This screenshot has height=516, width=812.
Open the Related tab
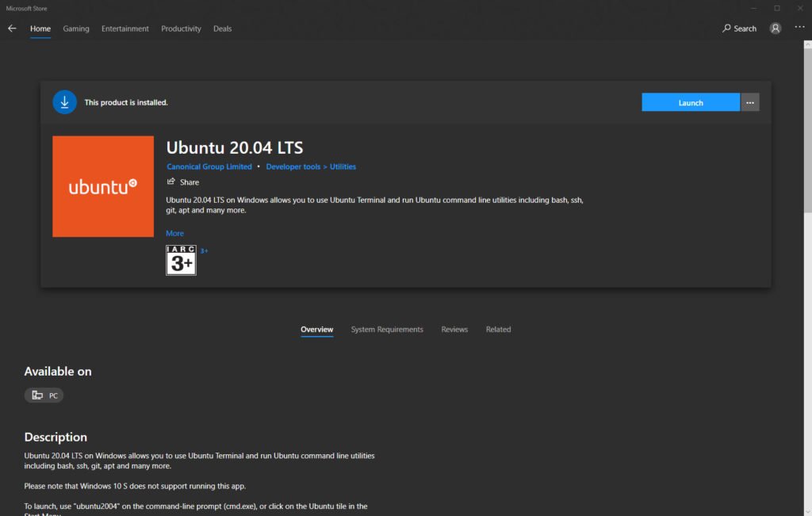(498, 329)
